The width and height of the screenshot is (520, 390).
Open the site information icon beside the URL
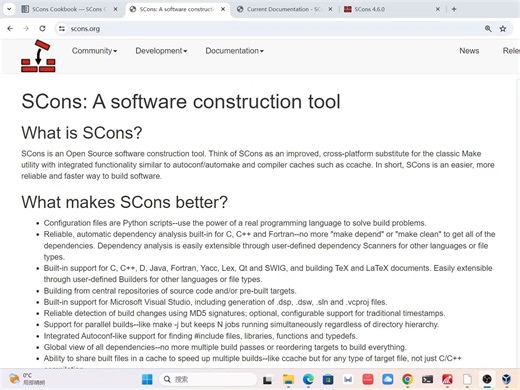[x=62, y=29]
